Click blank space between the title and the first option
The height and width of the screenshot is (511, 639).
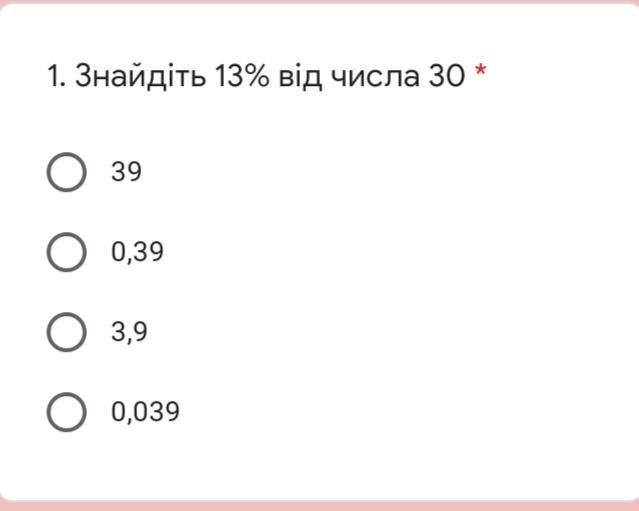300,122
